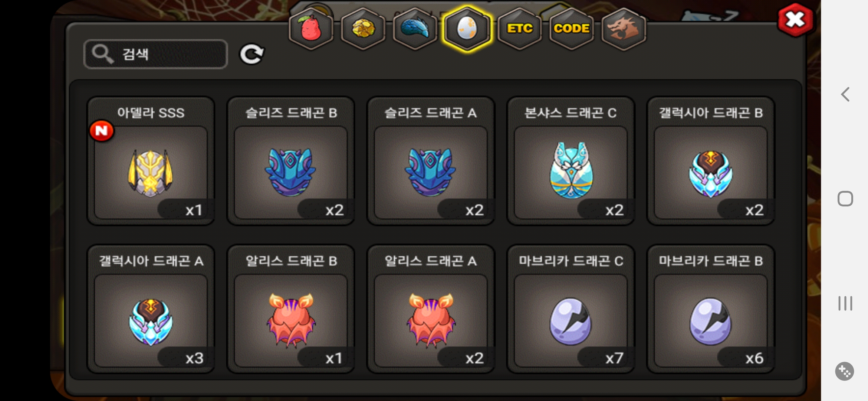868x401 pixels.
Task: Open the blue dragon scale tab
Action: 415,29
